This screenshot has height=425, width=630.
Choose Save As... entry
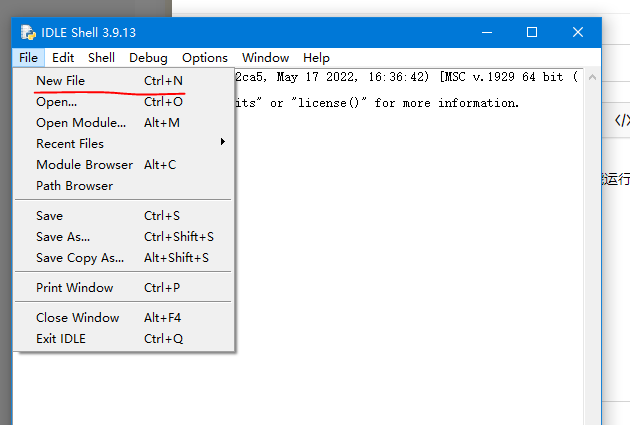point(124,237)
